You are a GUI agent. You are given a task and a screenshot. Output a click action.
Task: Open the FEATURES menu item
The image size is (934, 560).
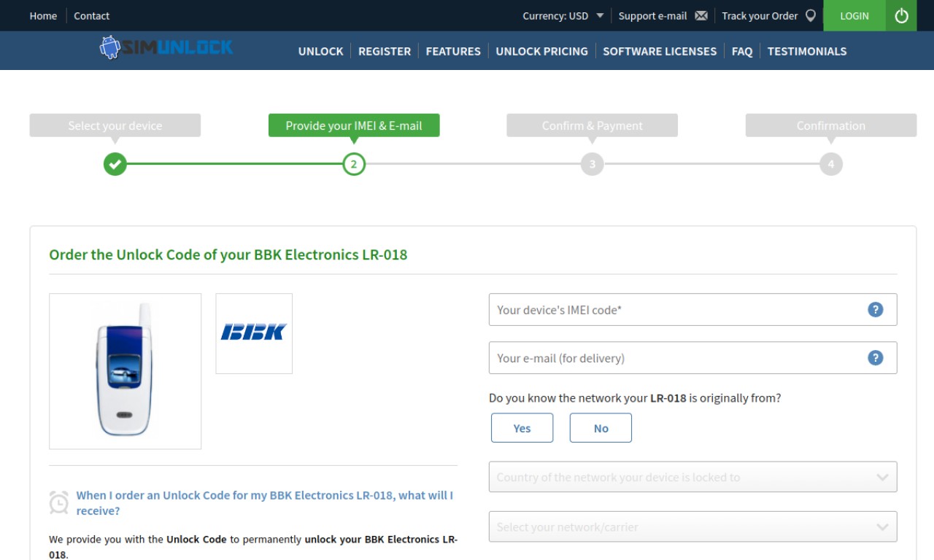(x=453, y=51)
